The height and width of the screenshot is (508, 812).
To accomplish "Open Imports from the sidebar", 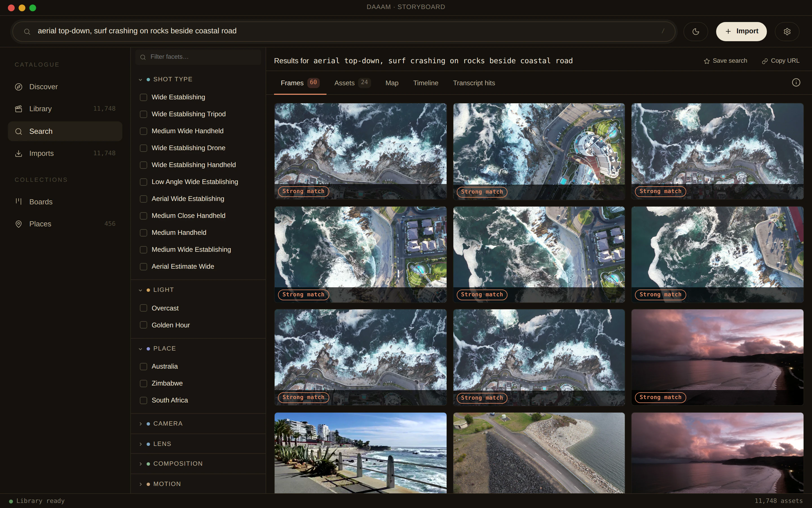I will (65, 154).
